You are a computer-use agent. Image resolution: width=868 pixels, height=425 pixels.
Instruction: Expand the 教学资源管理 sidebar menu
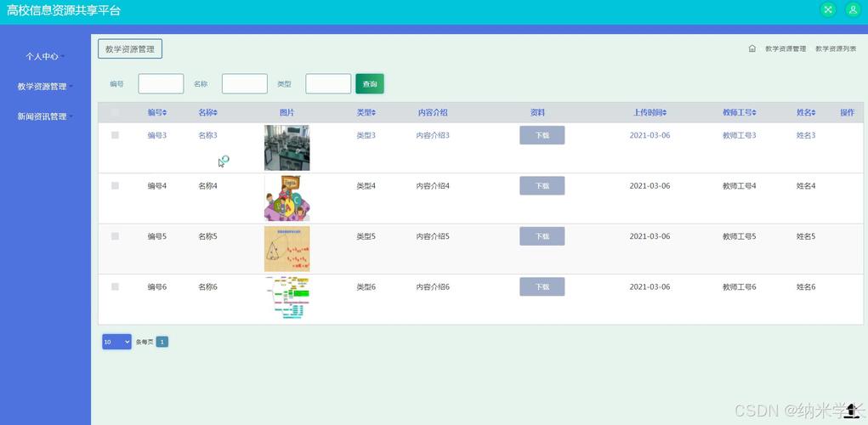45,87
